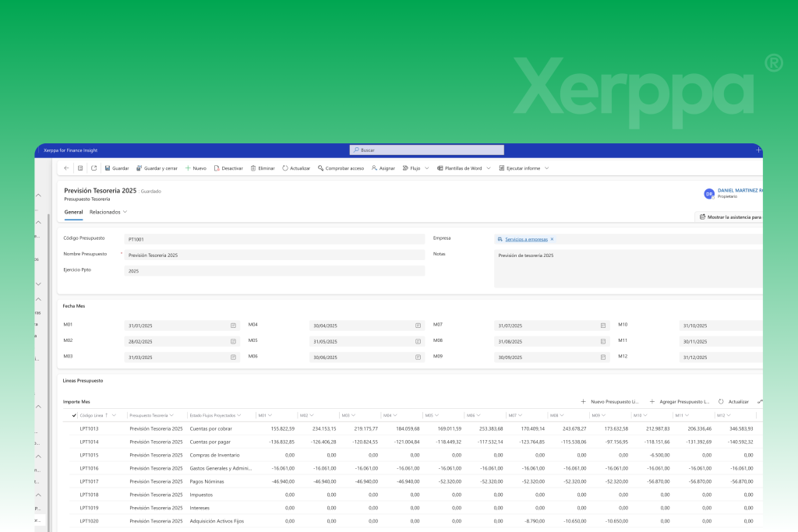
Task: Open M06 column header menu
Action: [474, 415]
